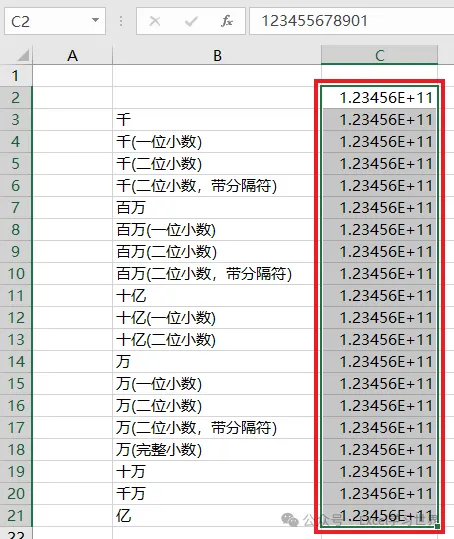The width and height of the screenshot is (454, 539).
Task: Click cell B17 万(二位小数，带分隔符)
Action: (217, 428)
